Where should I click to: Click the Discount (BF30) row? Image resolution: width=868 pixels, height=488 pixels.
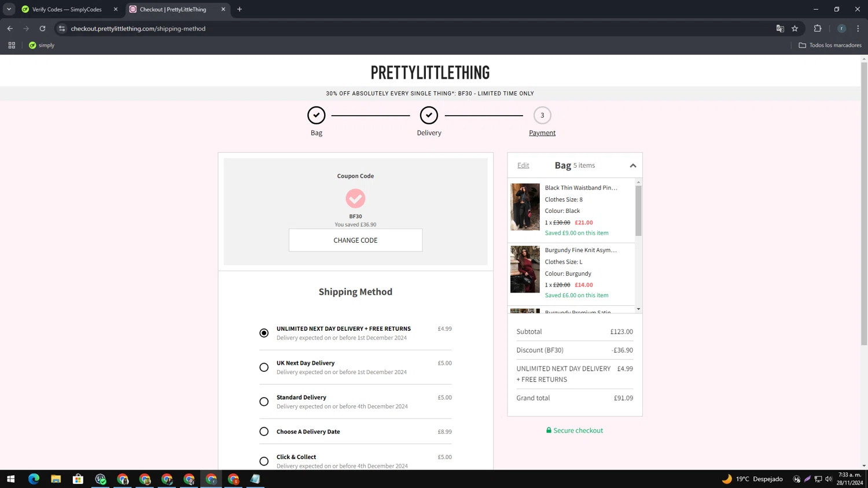coord(575,350)
